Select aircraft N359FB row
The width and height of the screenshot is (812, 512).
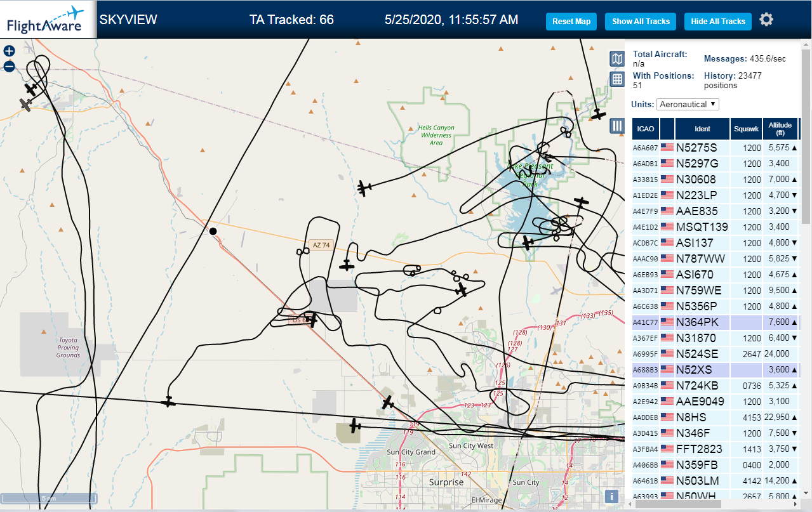tap(715, 465)
